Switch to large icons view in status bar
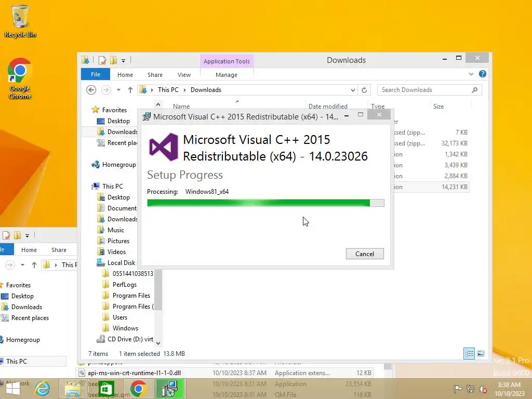Viewport: 532px width, 399px height. pos(481,353)
